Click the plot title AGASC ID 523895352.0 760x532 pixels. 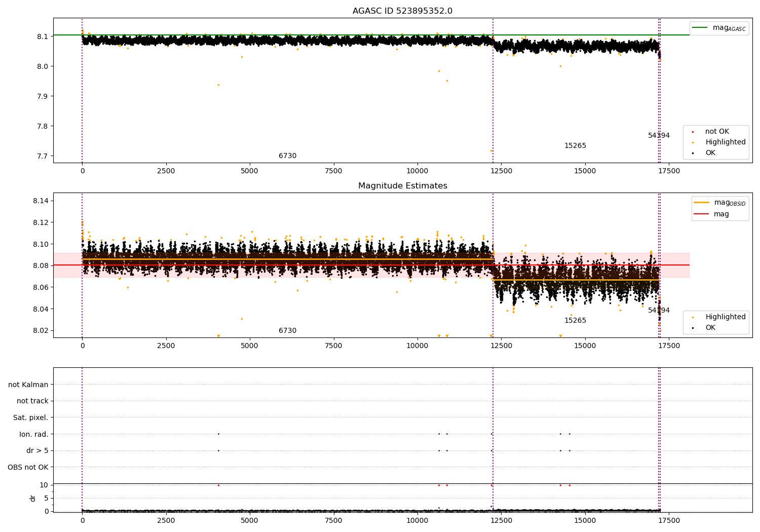402,11
